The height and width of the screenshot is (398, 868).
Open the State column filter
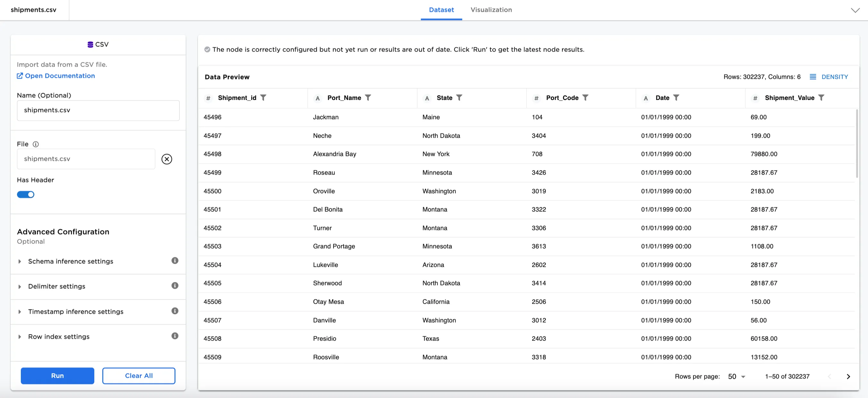point(459,98)
